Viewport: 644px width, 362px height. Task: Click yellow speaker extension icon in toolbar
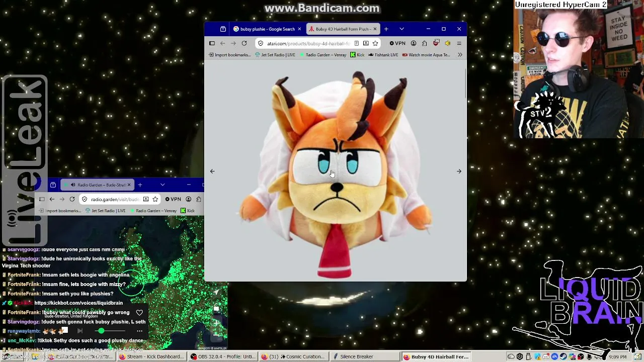click(447, 43)
